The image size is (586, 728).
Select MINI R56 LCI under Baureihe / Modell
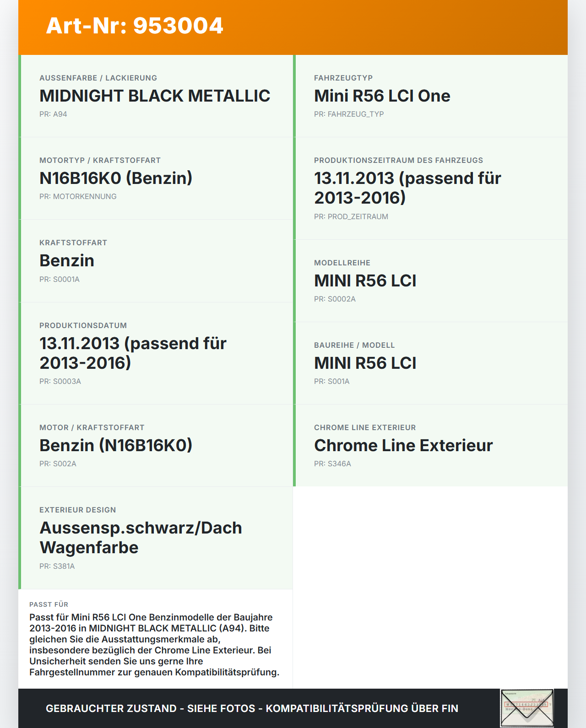(x=365, y=363)
